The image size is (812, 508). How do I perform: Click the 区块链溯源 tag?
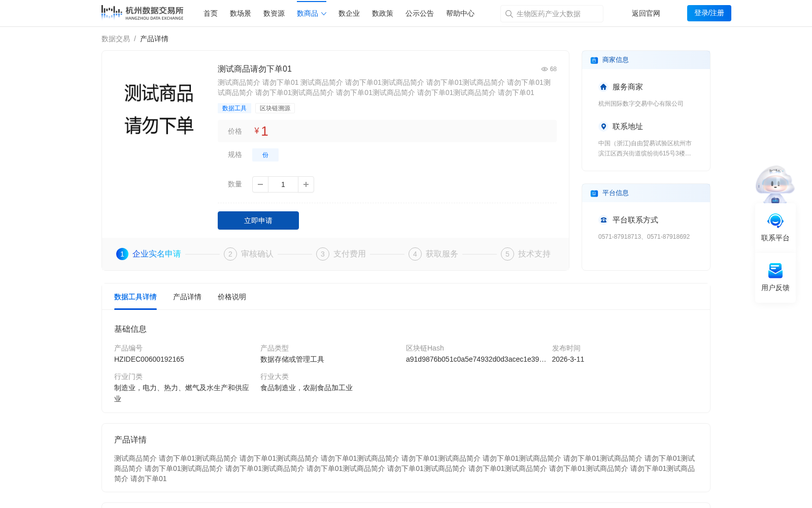[x=275, y=108]
